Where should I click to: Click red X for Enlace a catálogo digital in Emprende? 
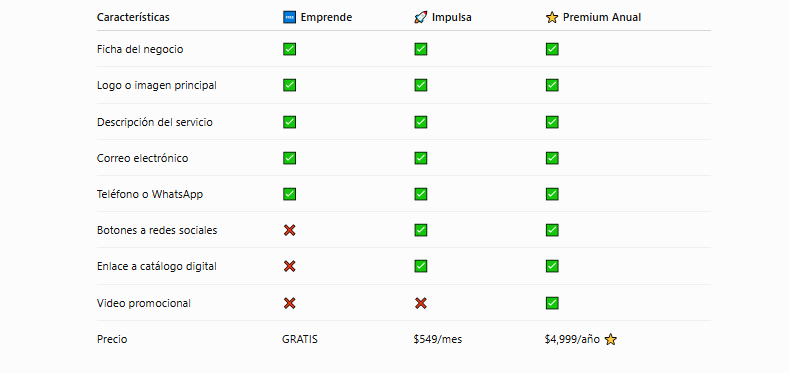click(289, 266)
